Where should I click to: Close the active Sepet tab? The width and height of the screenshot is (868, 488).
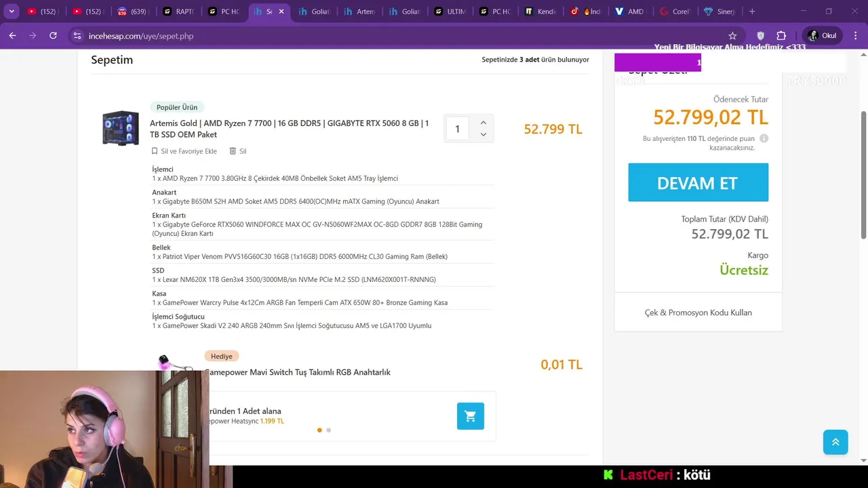tap(281, 12)
